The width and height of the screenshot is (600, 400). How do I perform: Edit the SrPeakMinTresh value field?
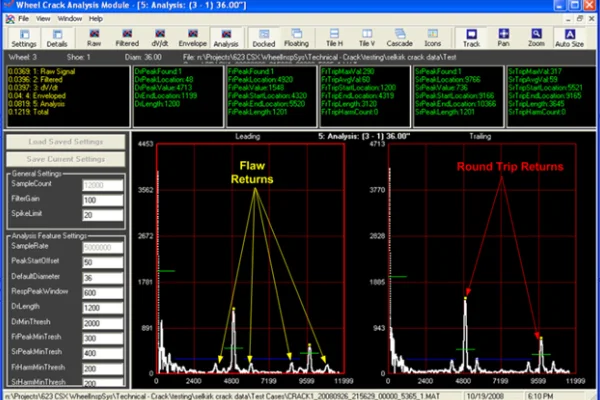point(103,353)
